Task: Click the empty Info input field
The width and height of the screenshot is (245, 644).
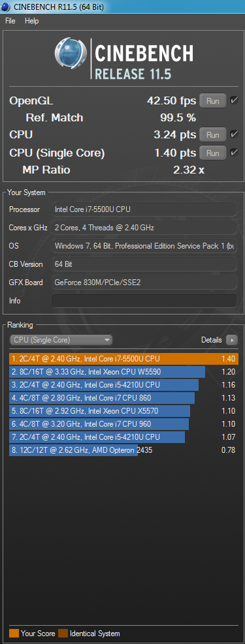Action: coord(144,301)
